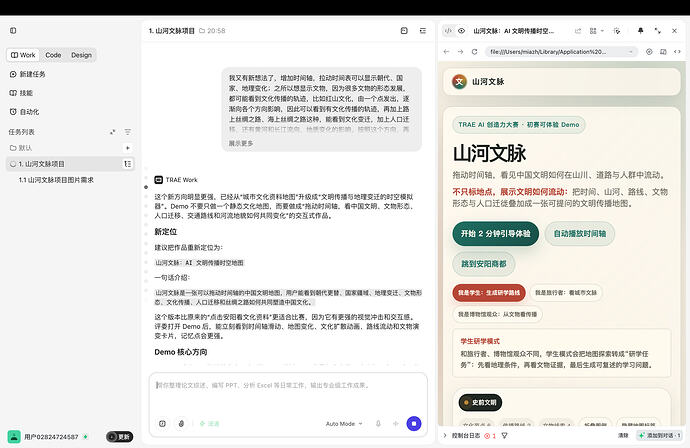Open the URL bar dropdown arrow
The width and height of the screenshot is (690, 448).
[631, 52]
